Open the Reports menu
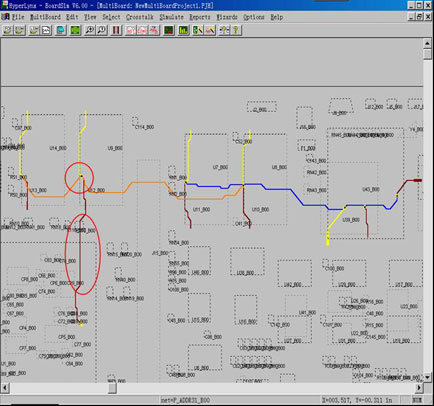 200,17
